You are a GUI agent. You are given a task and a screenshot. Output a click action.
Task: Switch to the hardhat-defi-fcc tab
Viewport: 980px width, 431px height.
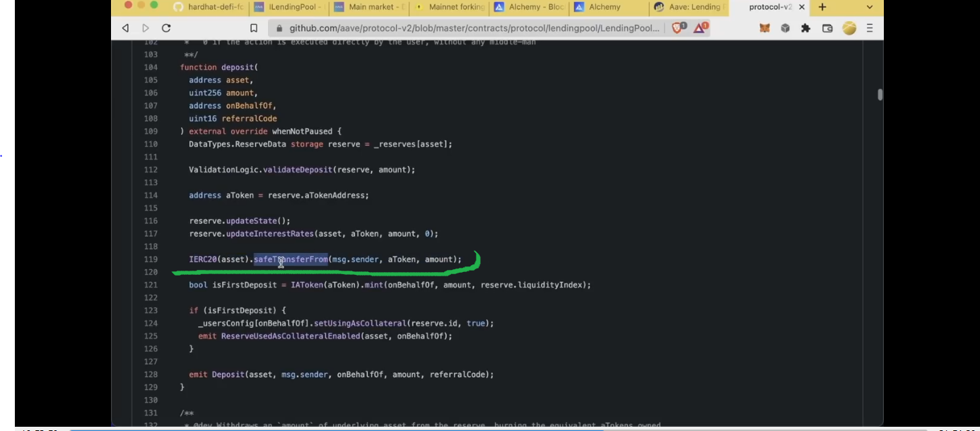[208, 7]
